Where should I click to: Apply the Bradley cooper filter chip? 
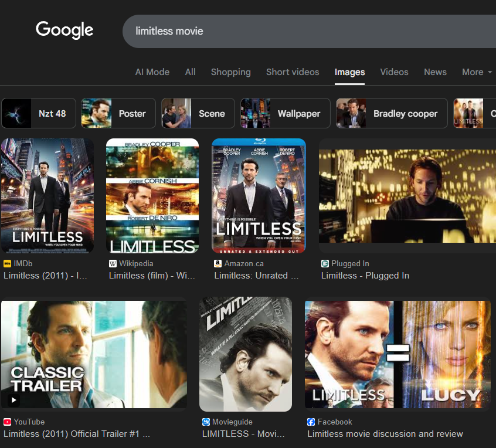[392, 113]
